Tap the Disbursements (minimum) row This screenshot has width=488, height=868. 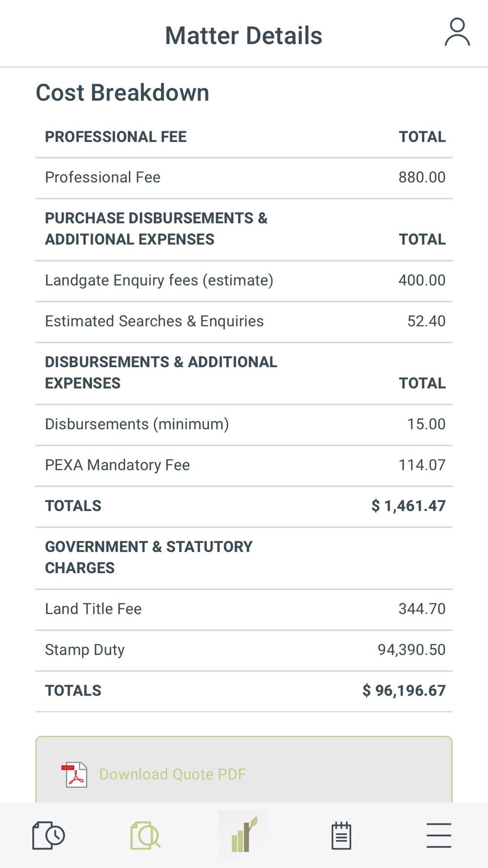click(244, 424)
